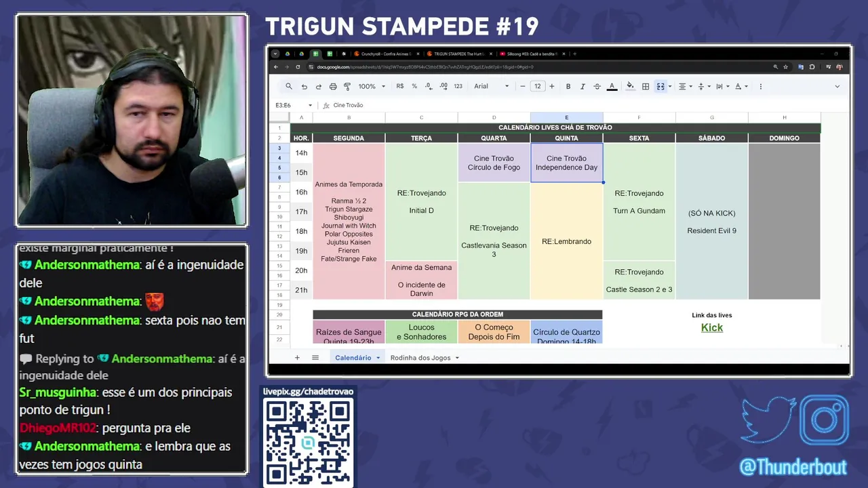Format cell as percent

click(x=414, y=86)
